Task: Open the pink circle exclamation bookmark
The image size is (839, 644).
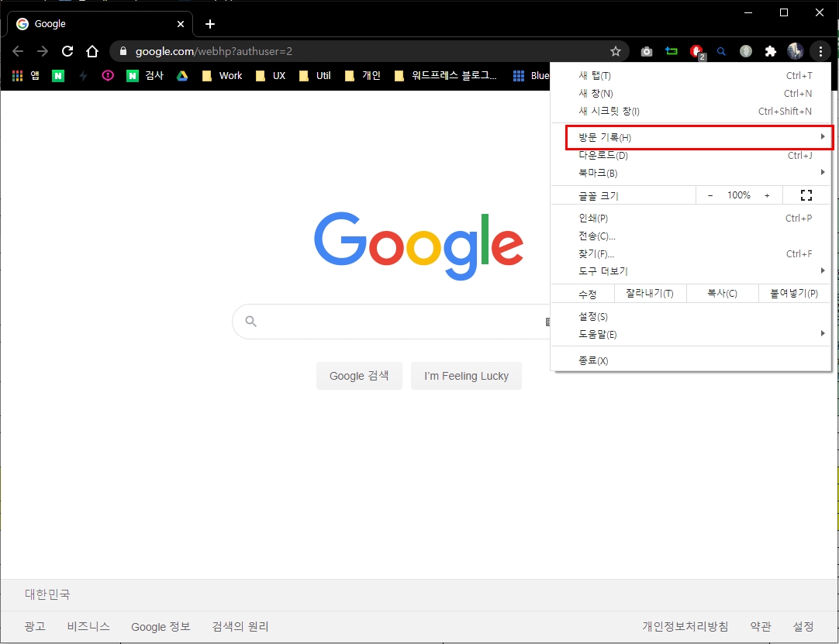Action: [108, 75]
